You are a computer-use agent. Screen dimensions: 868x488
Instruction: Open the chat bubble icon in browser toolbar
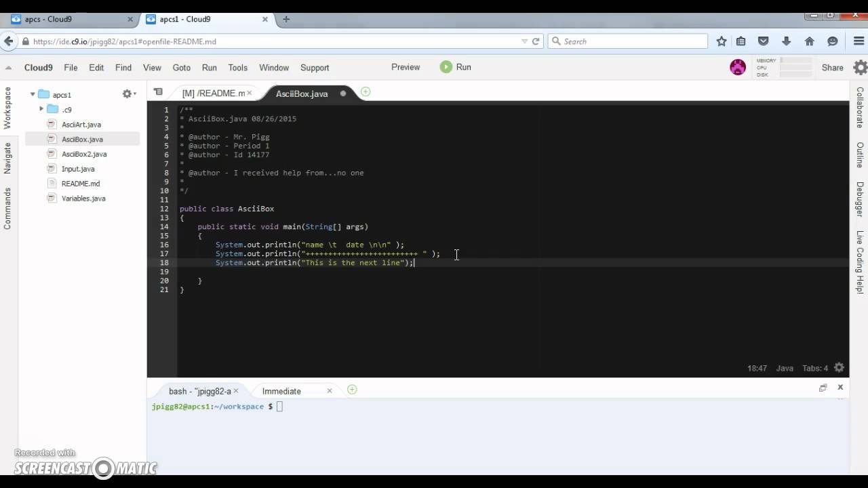[833, 41]
